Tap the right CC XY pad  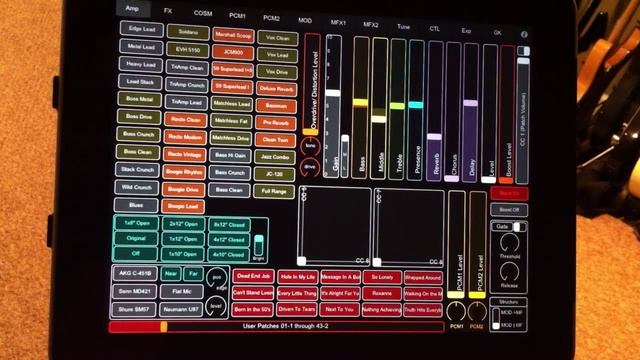click(x=409, y=228)
